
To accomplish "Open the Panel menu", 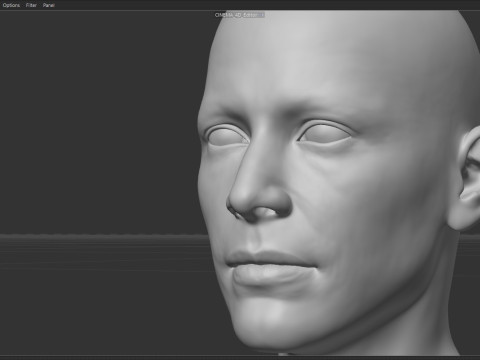I will coord(49,5).
